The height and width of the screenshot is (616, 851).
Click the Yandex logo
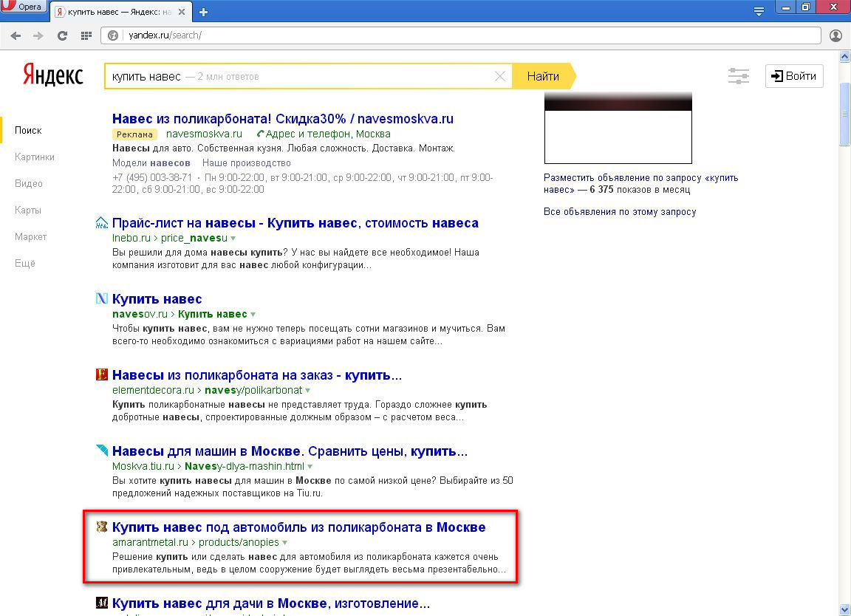pyautogui.click(x=52, y=75)
